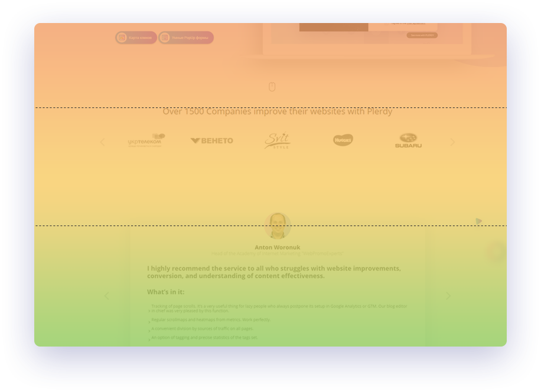Advance the logo carousel with the right arrow
This screenshot has width=541, height=392.
(x=452, y=142)
